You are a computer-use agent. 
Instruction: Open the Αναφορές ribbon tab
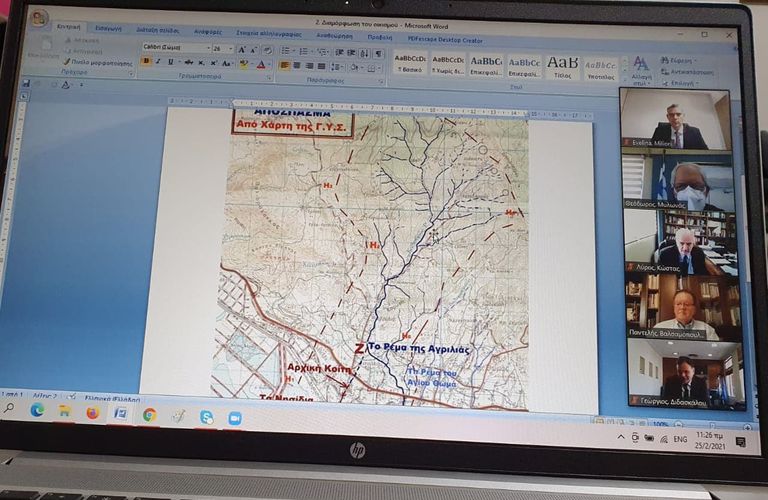(x=208, y=32)
